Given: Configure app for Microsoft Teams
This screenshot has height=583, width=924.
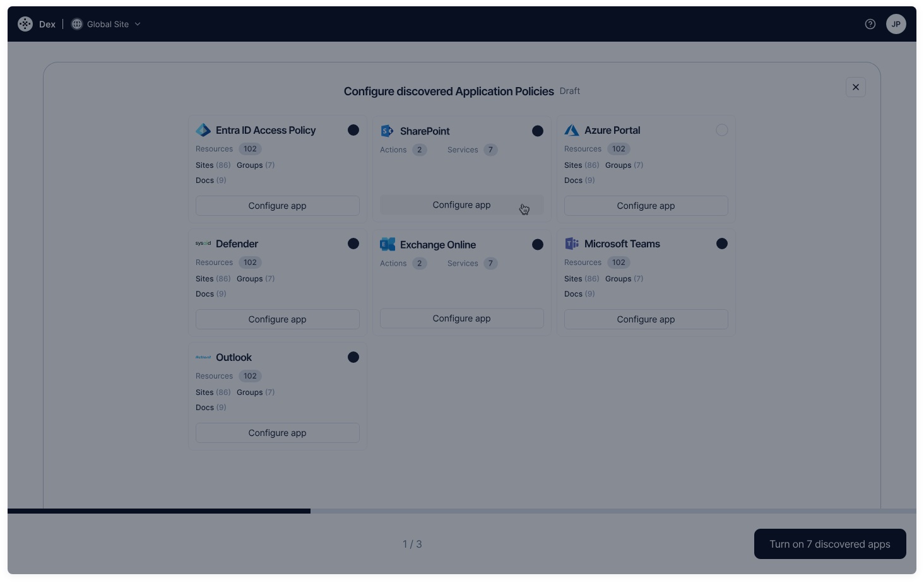Looking at the screenshot, I should pyautogui.click(x=646, y=319).
